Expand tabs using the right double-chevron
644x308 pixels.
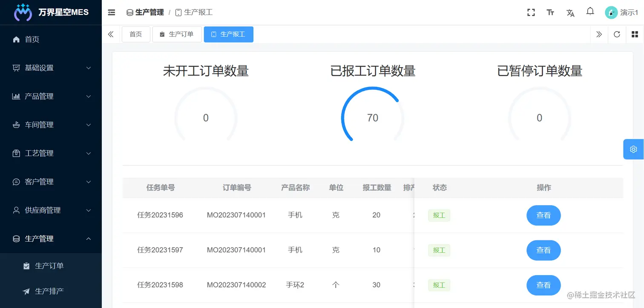599,34
